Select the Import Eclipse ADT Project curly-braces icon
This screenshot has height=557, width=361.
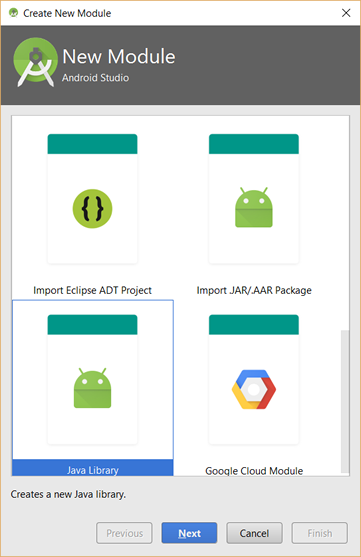(x=92, y=209)
